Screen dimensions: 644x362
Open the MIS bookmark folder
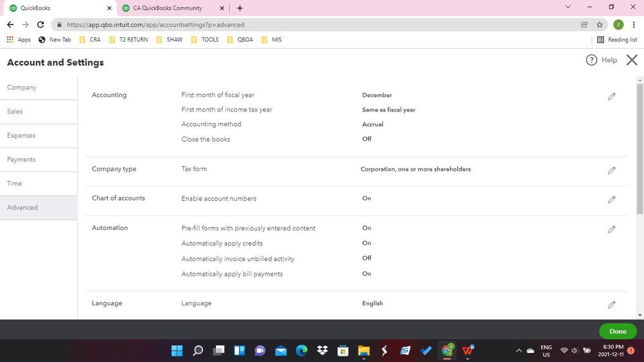[x=271, y=39]
